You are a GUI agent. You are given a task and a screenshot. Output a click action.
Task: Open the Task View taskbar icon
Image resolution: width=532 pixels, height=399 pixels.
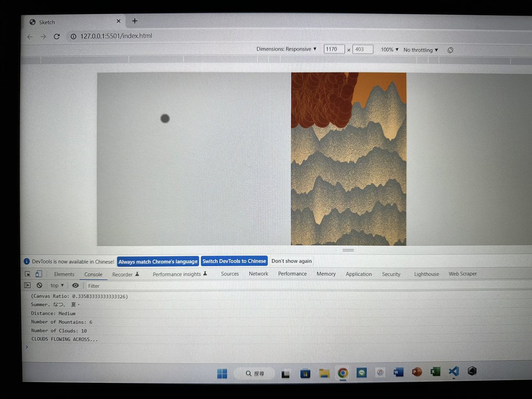[285, 374]
